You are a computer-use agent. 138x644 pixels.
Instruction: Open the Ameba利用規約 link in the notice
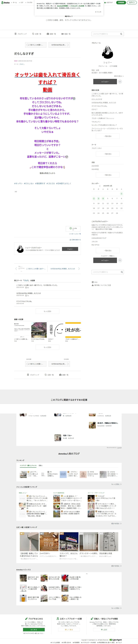click(x=62, y=6)
